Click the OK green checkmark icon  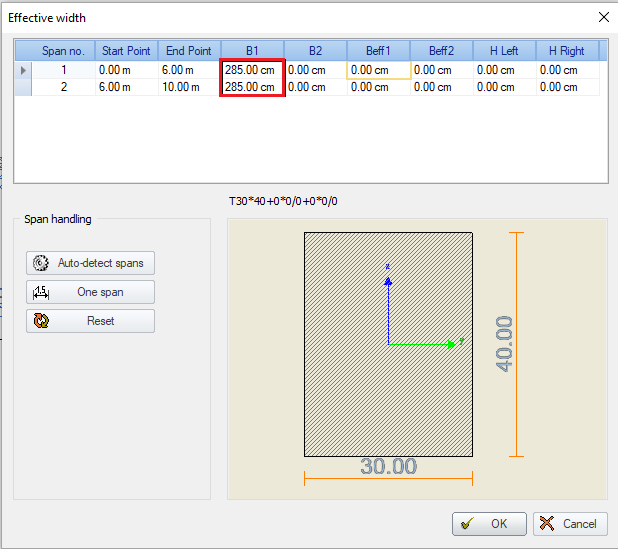pyautogui.click(x=467, y=524)
